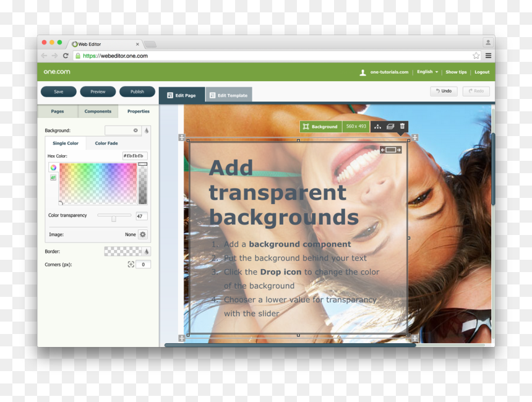
Task: Go forward with the browser forward arrow
Action: [x=54, y=56]
